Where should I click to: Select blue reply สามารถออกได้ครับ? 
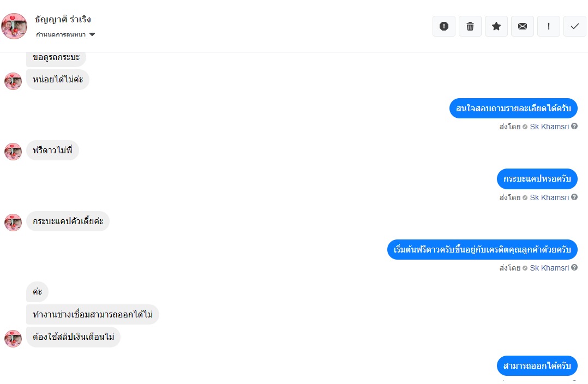[537, 365]
